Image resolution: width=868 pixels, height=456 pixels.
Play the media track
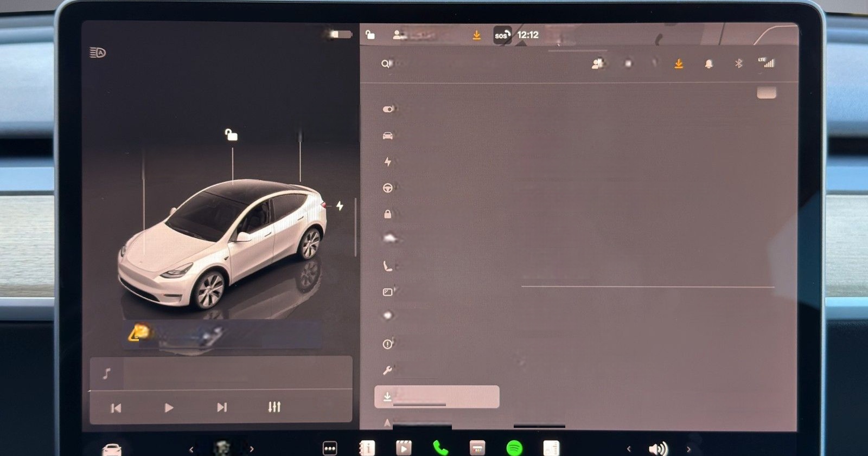coord(169,408)
